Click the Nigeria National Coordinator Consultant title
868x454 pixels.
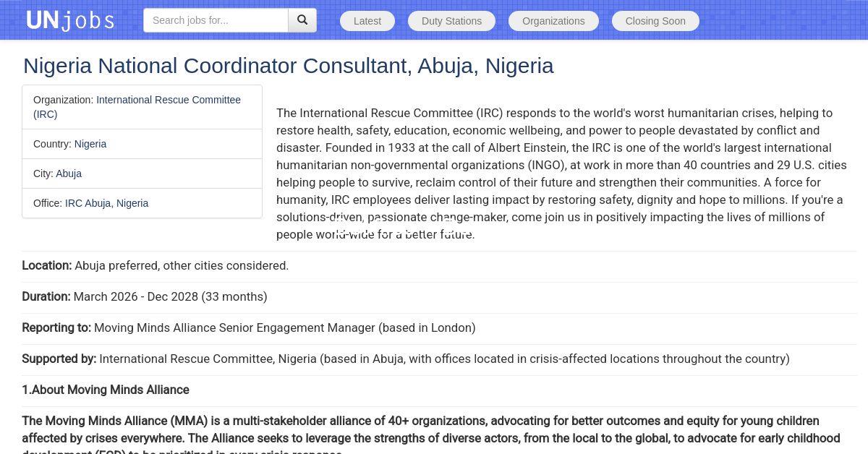coord(288,66)
